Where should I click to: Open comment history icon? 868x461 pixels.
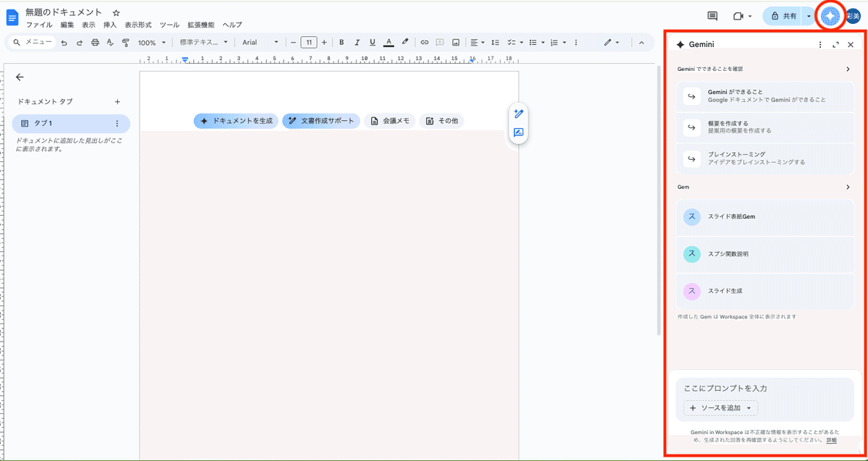point(712,16)
